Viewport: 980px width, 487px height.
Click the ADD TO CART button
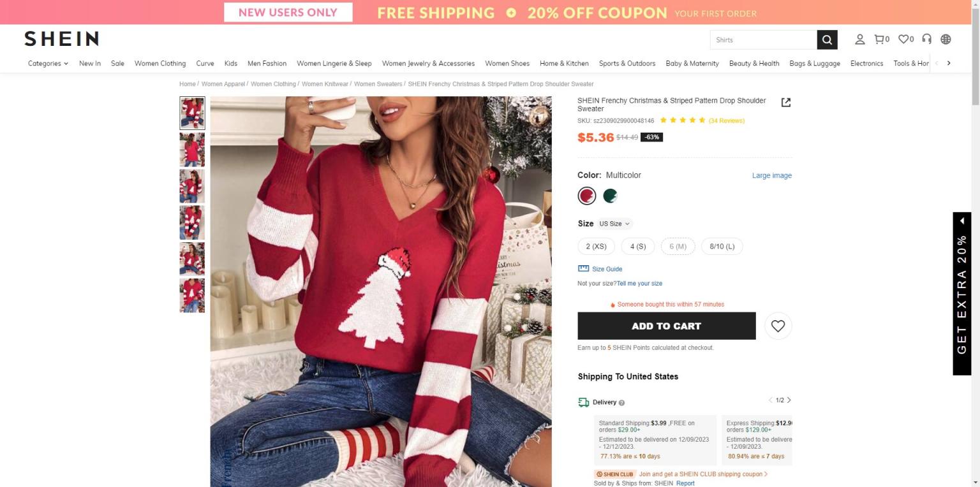666,326
